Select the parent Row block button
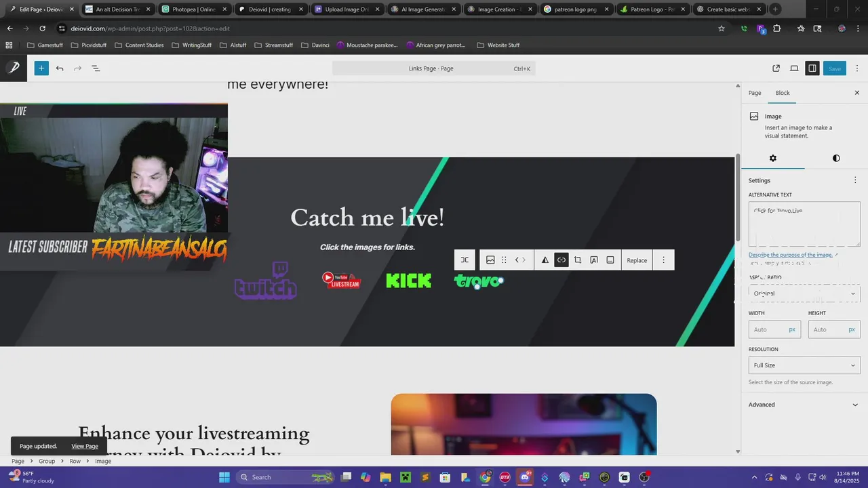The width and height of the screenshot is (868, 488). 465,260
